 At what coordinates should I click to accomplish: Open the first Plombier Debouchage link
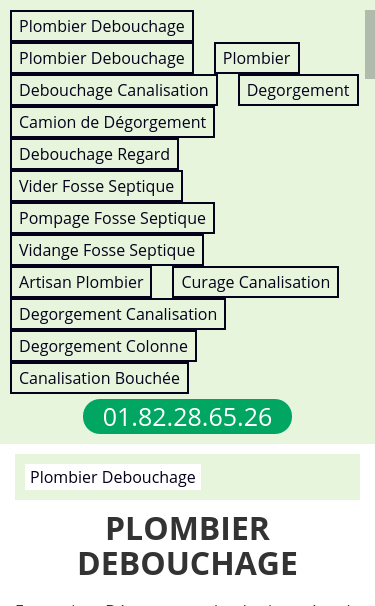102,26
